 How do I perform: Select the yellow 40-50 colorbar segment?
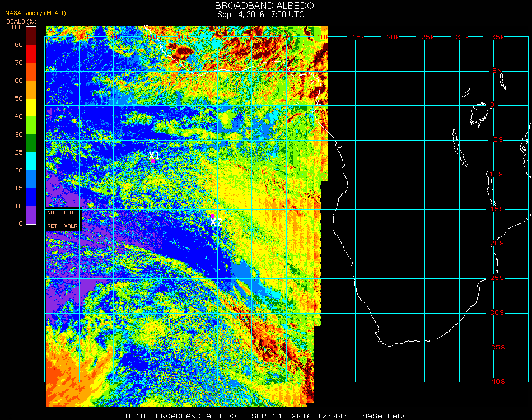tap(31, 108)
